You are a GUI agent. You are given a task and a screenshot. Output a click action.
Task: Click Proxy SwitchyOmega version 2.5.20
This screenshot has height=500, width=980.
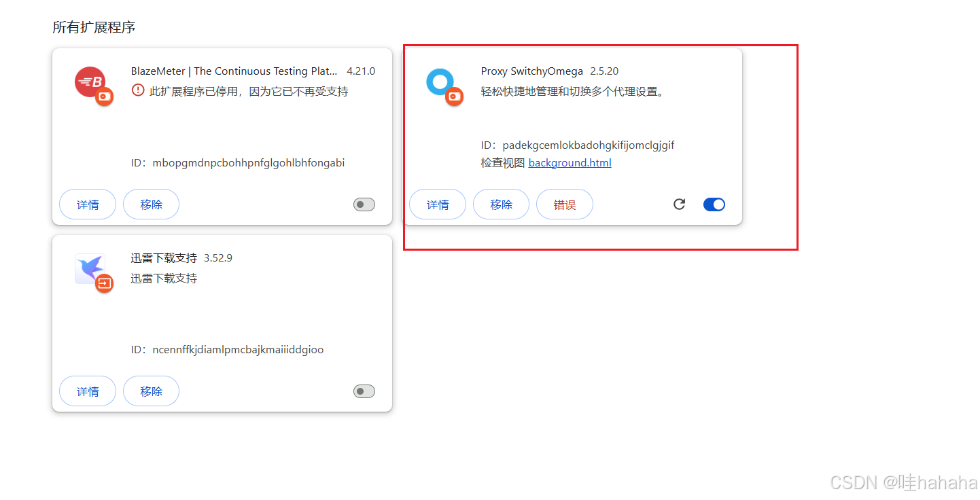[x=604, y=71]
